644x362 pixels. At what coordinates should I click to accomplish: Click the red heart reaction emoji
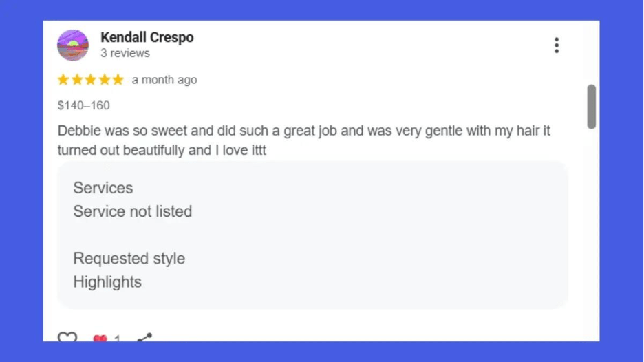point(100,339)
